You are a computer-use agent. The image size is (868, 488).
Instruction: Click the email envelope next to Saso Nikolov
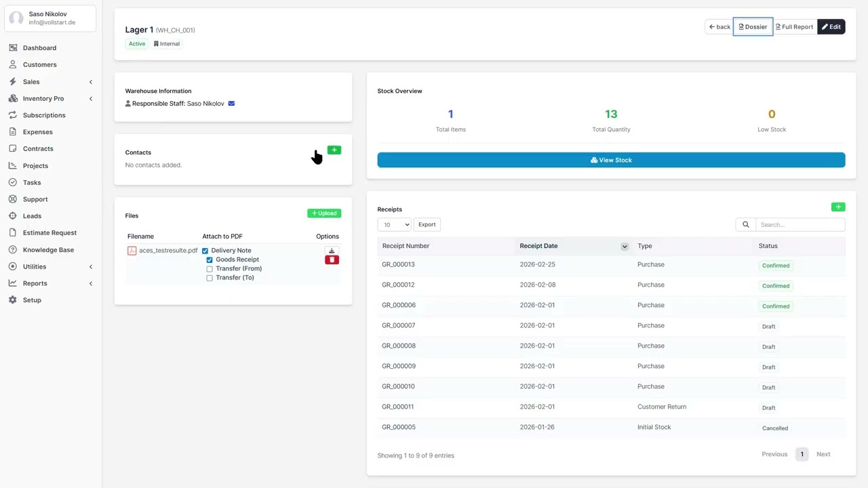pyautogui.click(x=231, y=104)
